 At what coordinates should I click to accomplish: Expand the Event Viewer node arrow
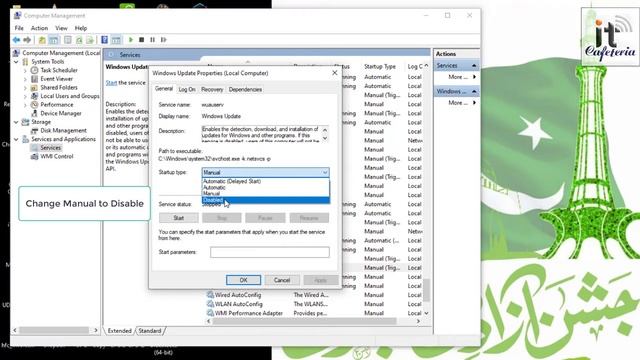(x=25, y=79)
